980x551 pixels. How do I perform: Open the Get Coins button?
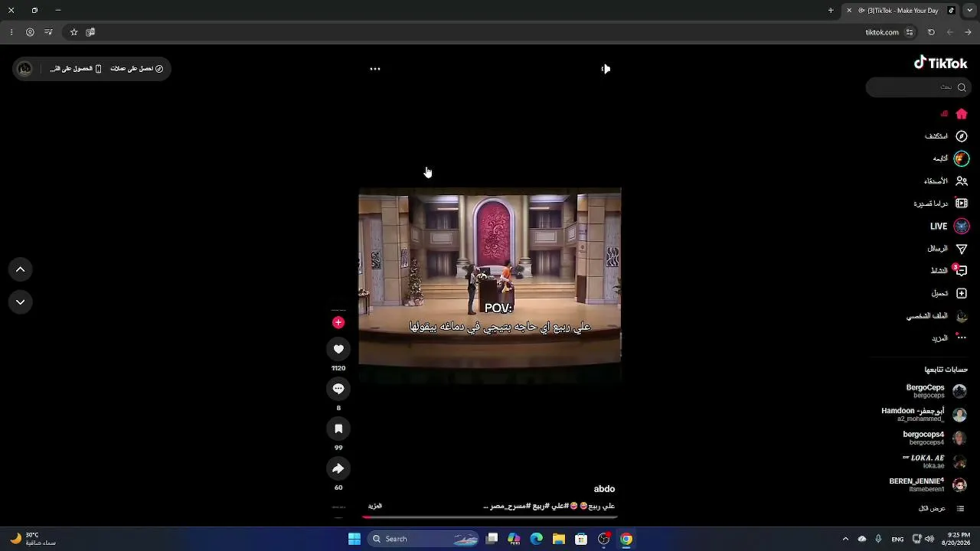click(137, 69)
